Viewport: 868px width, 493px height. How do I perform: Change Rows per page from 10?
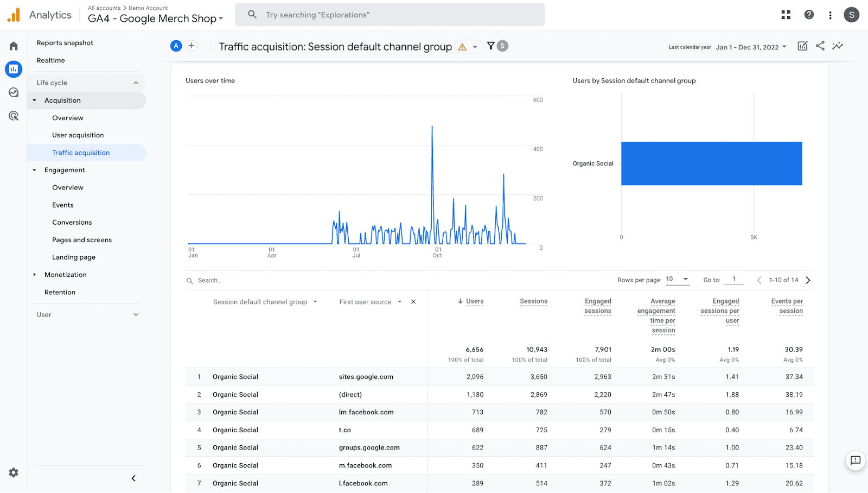677,279
